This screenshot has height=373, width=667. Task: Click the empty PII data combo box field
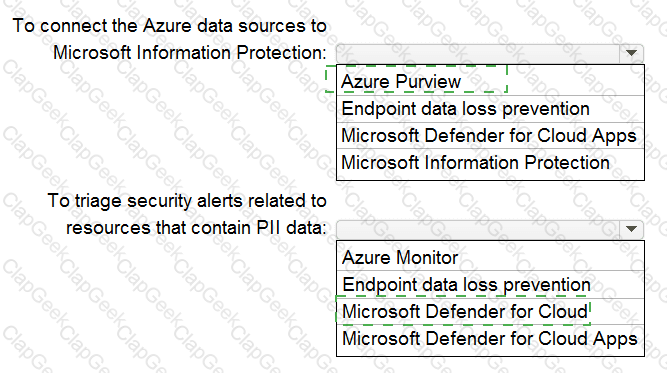click(x=478, y=229)
